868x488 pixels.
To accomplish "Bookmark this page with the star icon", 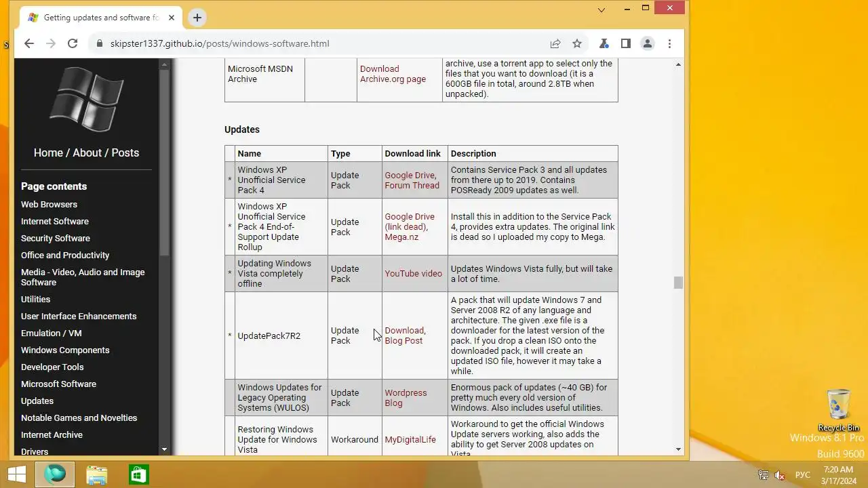I will 577,43.
